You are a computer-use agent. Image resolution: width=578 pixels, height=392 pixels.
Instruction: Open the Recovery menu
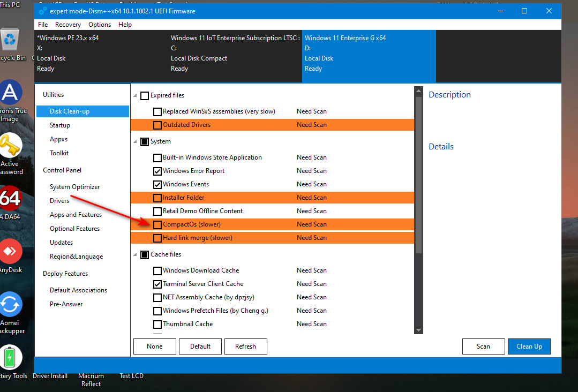[x=68, y=24]
